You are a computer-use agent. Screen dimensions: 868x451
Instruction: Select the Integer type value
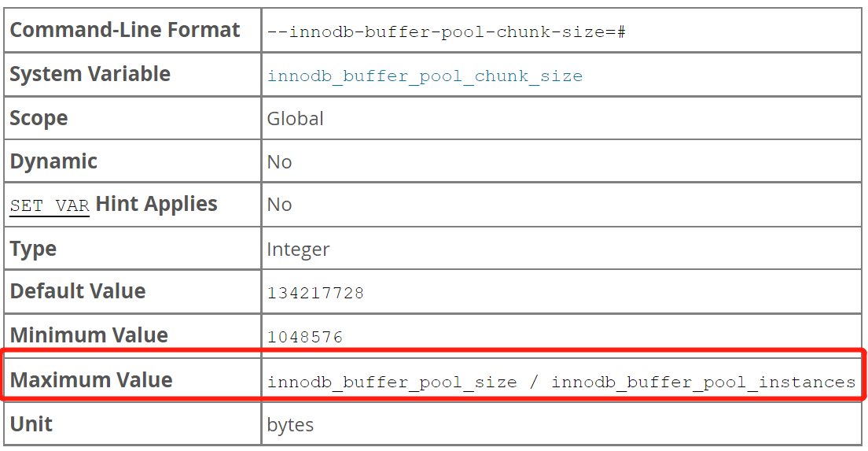pyautogui.click(x=299, y=250)
